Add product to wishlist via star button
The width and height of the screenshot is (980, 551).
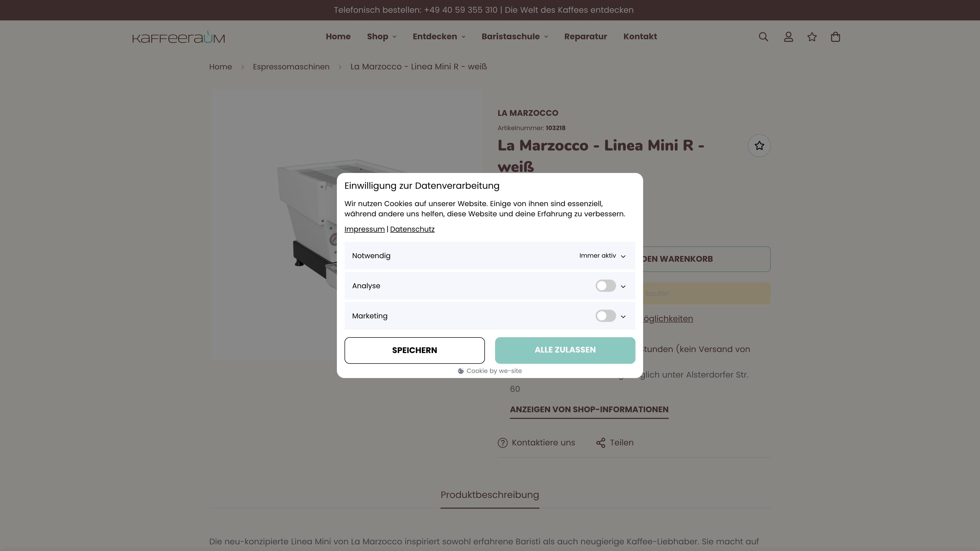(x=759, y=145)
